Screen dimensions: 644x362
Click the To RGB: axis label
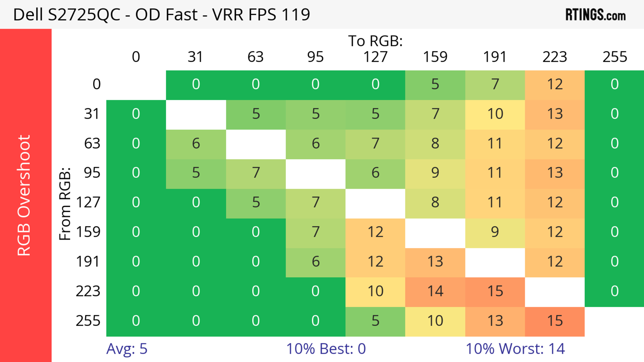pos(375,41)
